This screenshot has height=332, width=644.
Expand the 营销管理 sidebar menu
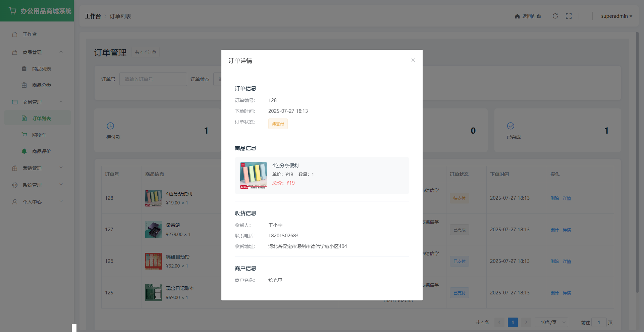click(x=37, y=168)
